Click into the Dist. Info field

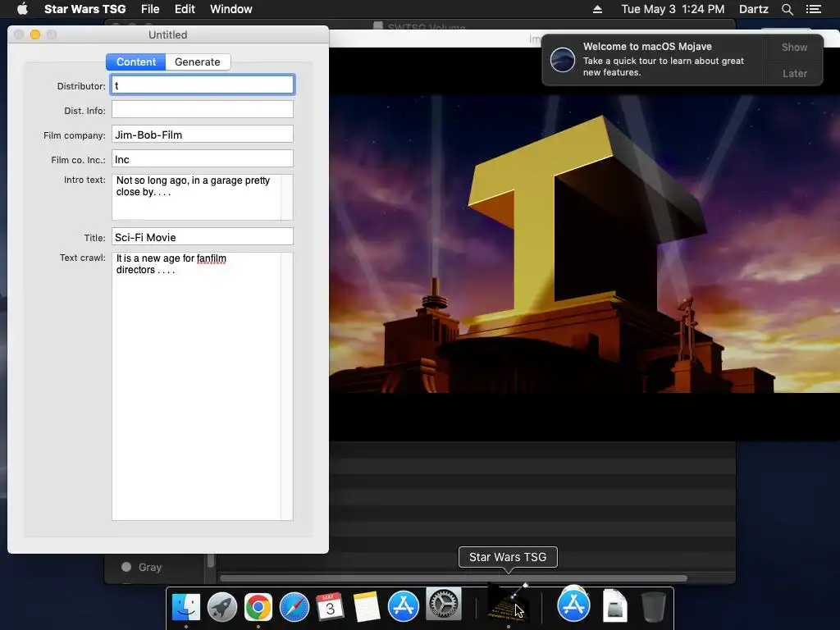pos(203,109)
